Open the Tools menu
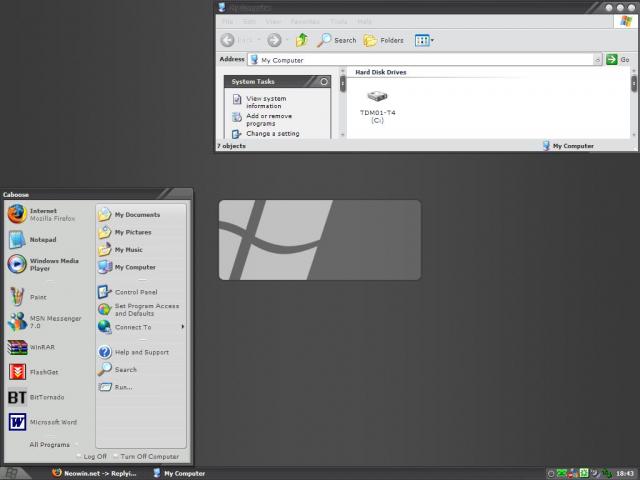The height and width of the screenshot is (480, 640). [x=338, y=21]
